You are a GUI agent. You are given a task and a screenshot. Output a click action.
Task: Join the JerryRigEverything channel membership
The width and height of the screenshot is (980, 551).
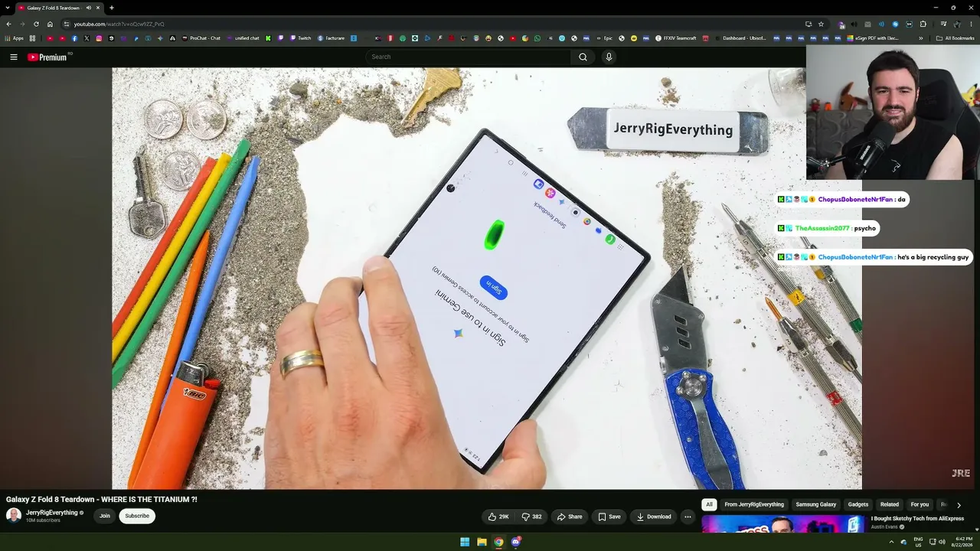[104, 516]
